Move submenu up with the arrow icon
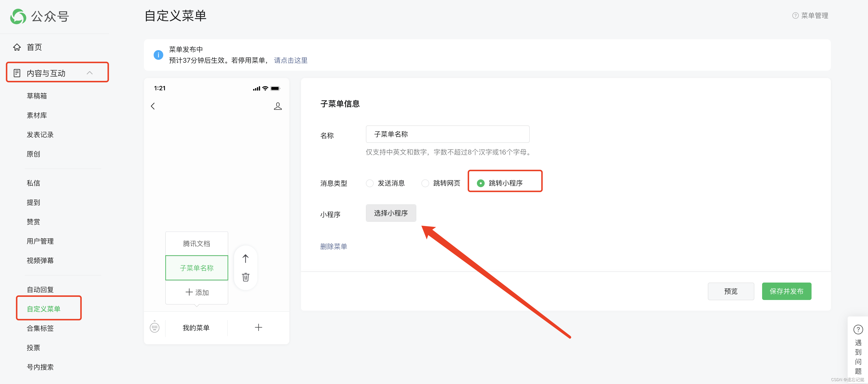 click(245, 259)
